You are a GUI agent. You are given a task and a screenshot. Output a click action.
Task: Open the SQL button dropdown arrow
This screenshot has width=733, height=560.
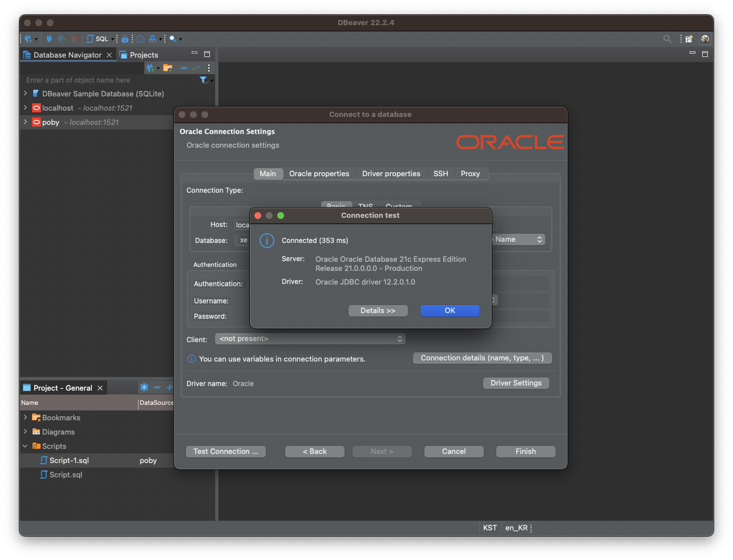point(112,39)
